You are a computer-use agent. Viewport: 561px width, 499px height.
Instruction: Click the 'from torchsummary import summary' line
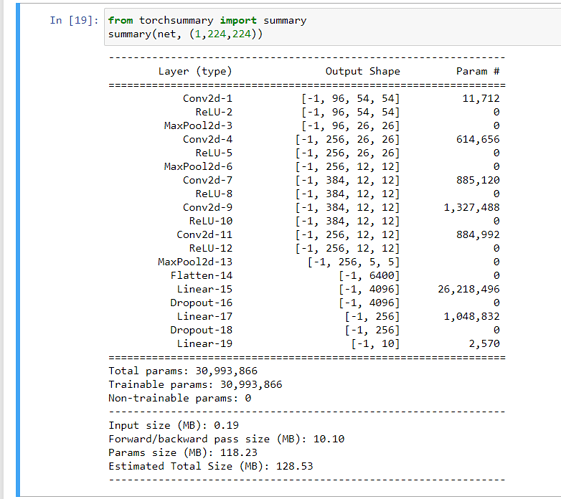[207, 20]
